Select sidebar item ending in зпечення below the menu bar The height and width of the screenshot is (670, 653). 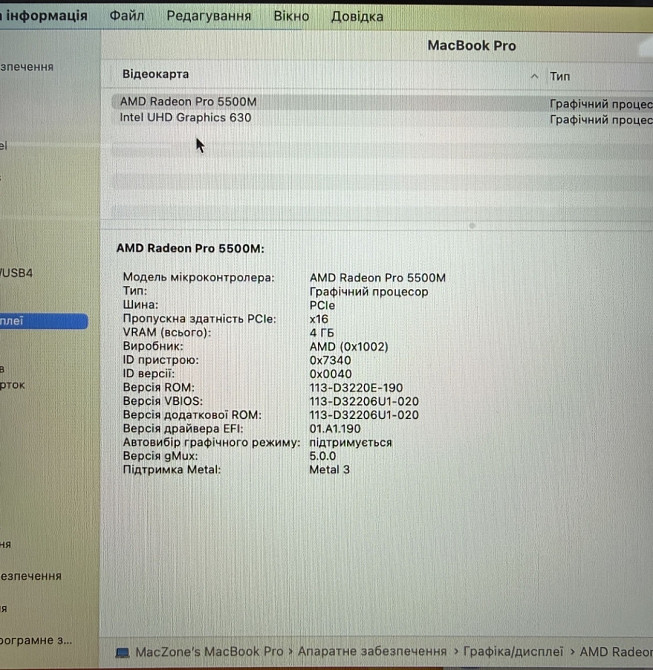(x=27, y=67)
